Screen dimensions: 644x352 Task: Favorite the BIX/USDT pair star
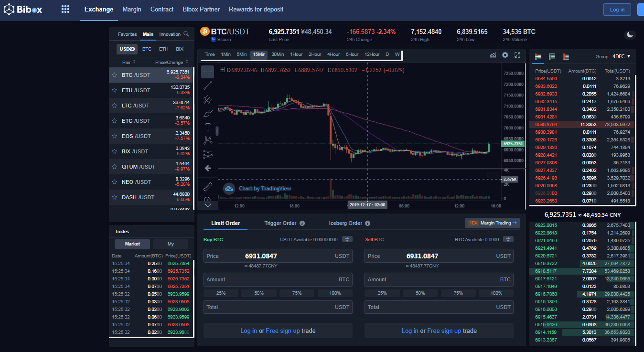click(x=114, y=151)
